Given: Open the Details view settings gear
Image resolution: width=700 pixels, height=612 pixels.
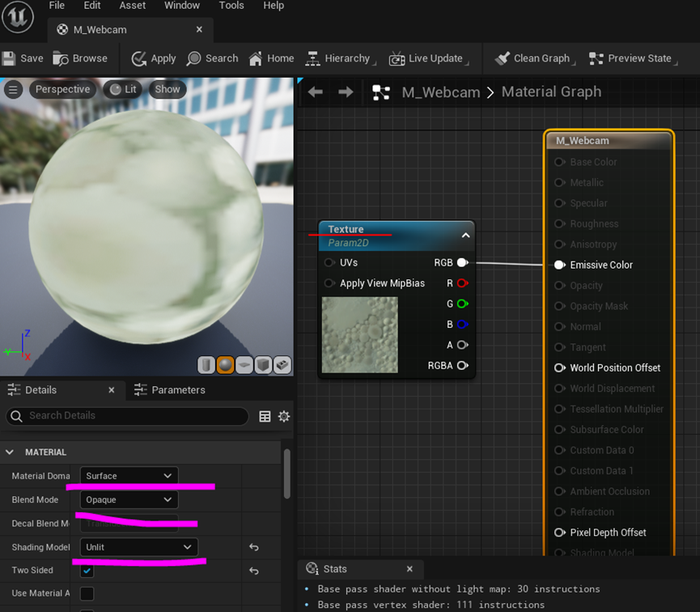Looking at the screenshot, I should (x=283, y=416).
